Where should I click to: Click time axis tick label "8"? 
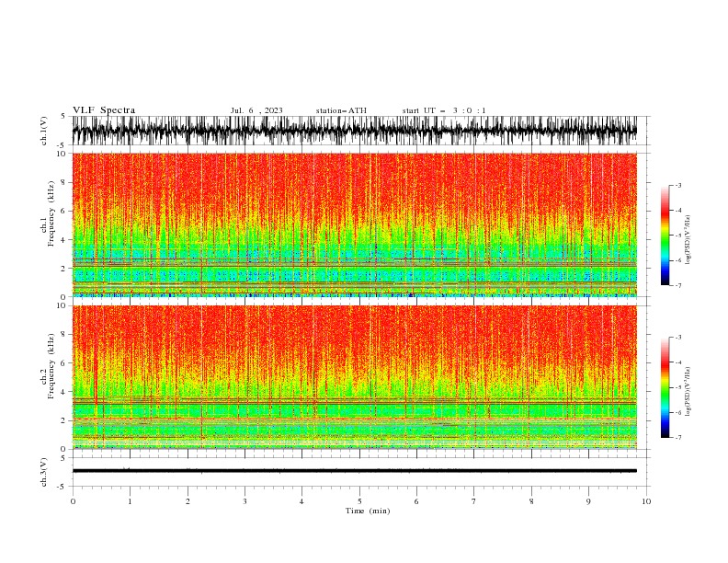click(x=531, y=501)
